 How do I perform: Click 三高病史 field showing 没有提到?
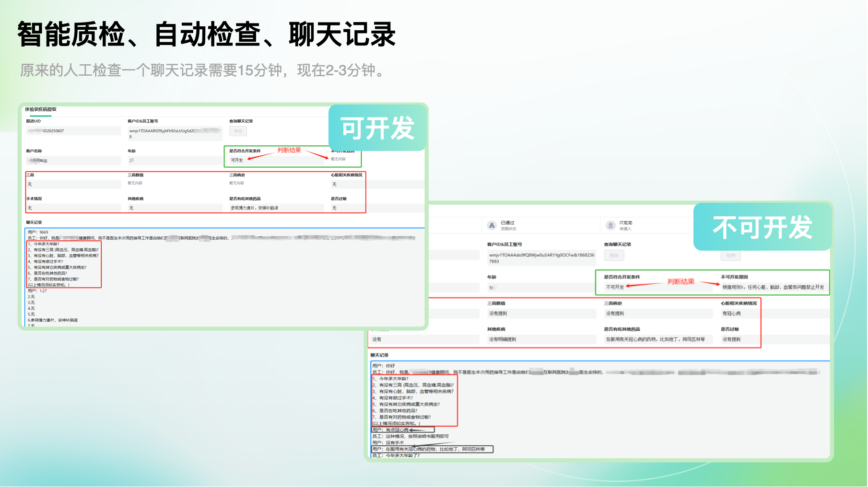[x=657, y=313]
